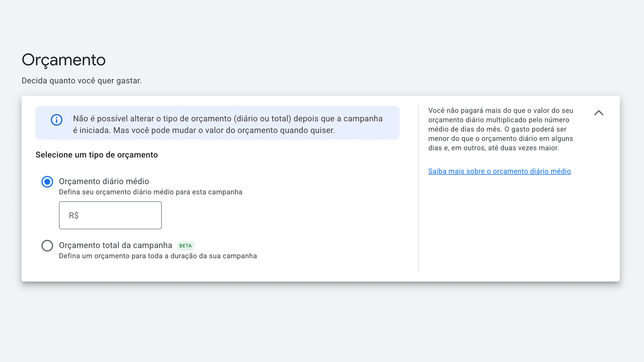Click the R$ currency prefix in the field
Image resolution: width=644 pixels, height=362 pixels.
pyautogui.click(x=74, y=216)
